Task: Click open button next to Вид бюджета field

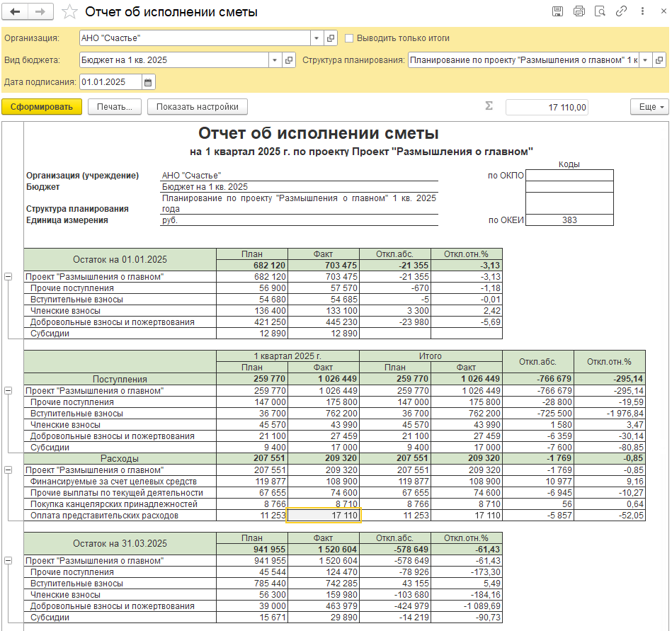Action: pyautogui.click(x=288, y=60)
